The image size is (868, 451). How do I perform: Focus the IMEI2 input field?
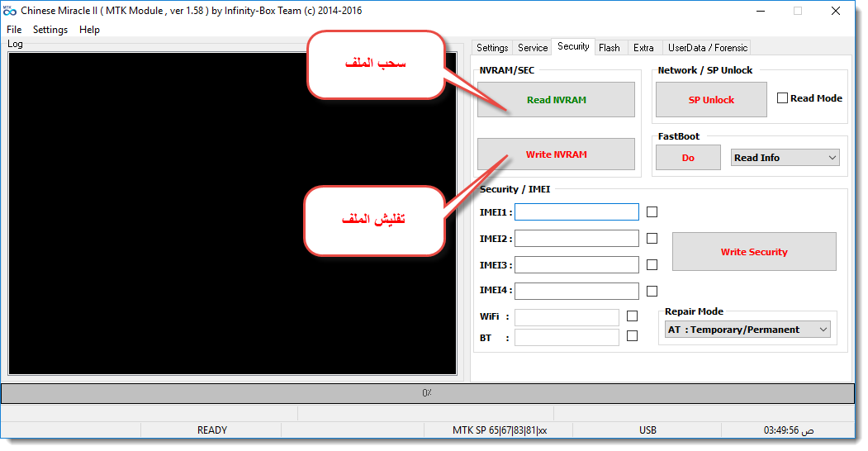[x=576, y=239]
